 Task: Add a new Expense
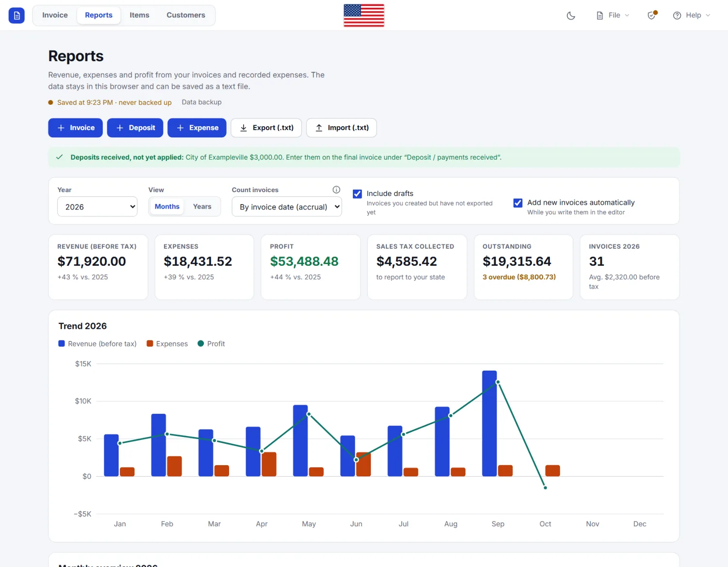point(197,128)
